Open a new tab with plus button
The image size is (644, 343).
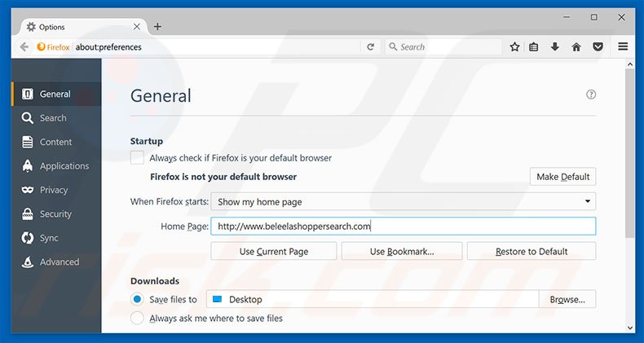[157, 27]
